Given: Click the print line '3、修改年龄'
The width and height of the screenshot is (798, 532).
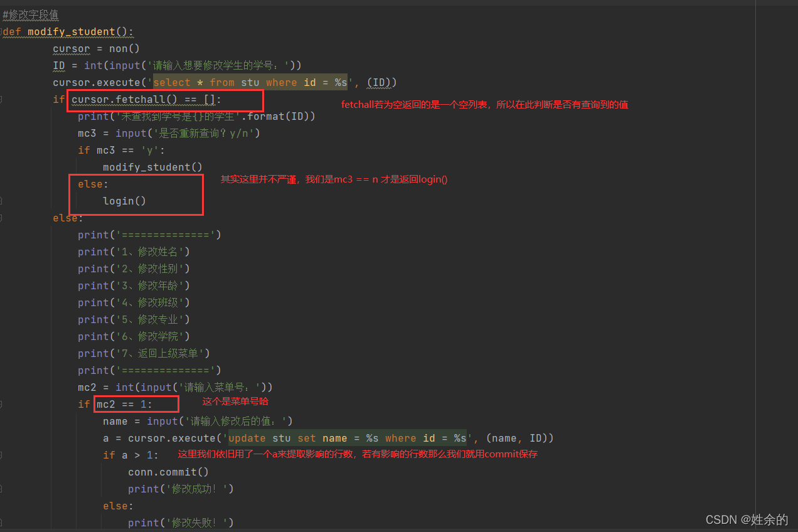Looking at the screenshot, I should 134,285.
